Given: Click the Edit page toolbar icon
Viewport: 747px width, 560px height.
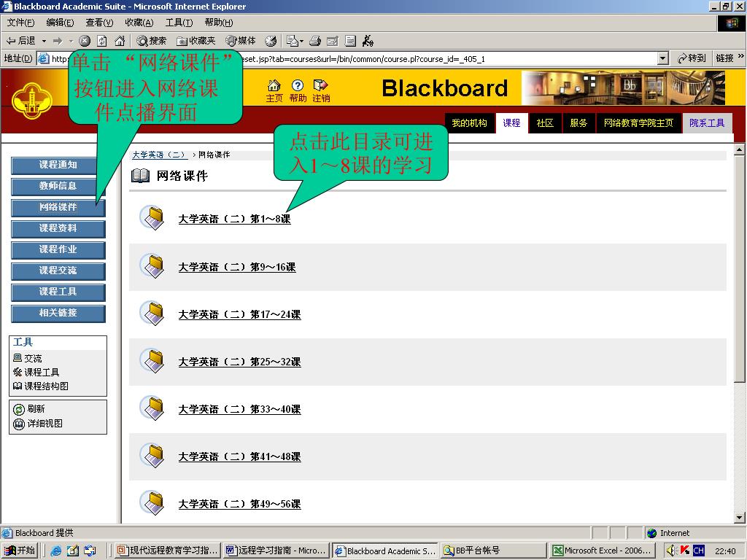Looking at the screenshot, I should (333, 41).
